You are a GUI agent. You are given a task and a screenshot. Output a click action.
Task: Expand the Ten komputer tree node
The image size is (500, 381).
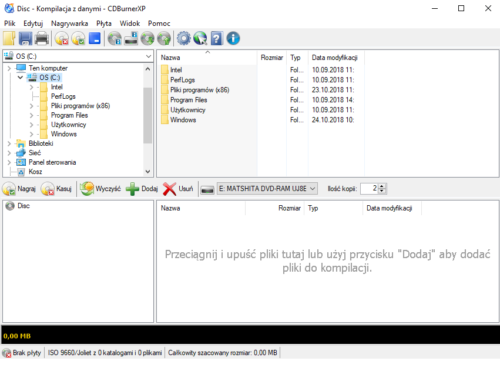tap(9, 68)
